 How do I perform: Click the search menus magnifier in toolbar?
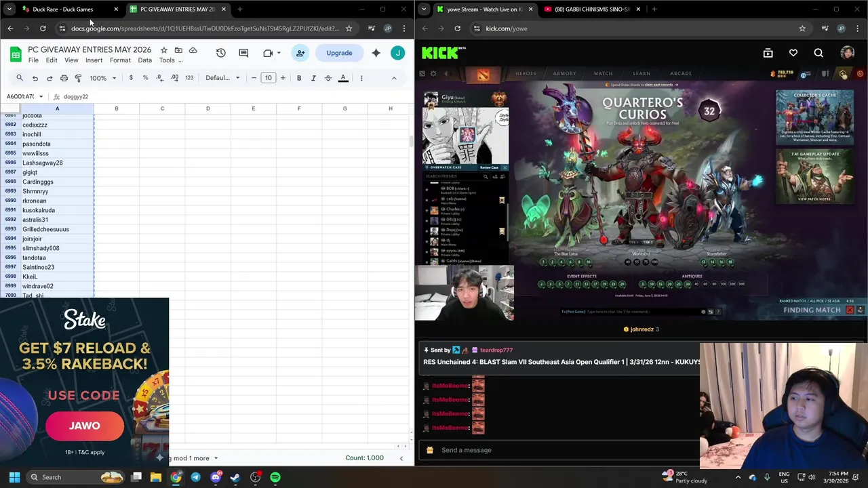click(20, 78)
